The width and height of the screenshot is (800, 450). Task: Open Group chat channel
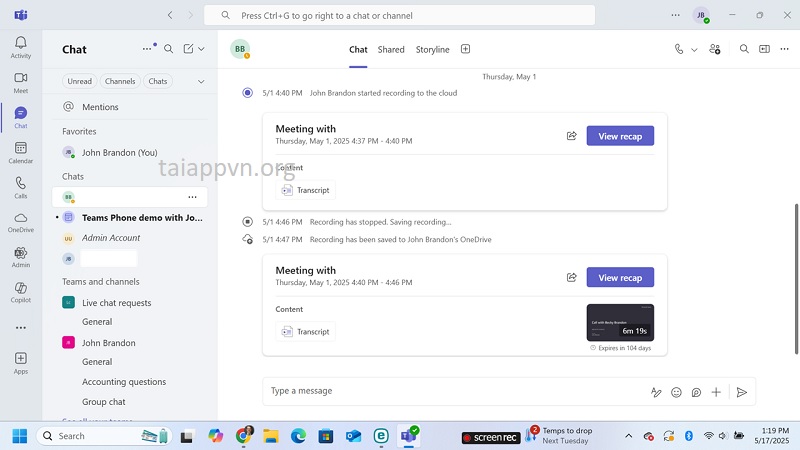(104, 402)
